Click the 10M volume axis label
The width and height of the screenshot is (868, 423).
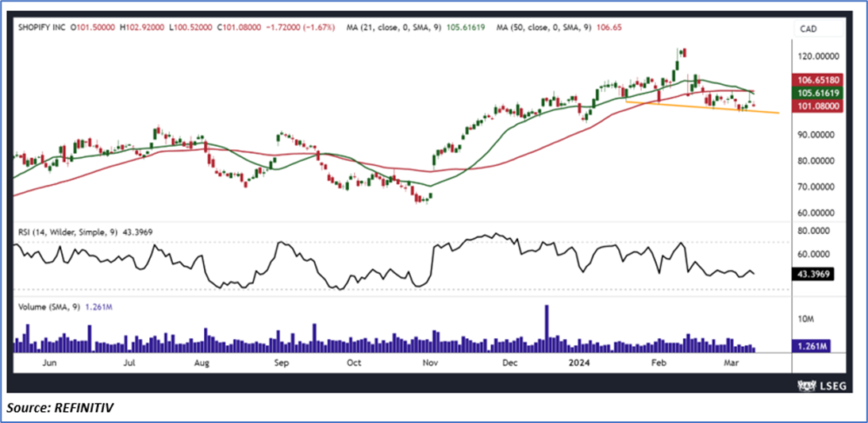[805, 319]
